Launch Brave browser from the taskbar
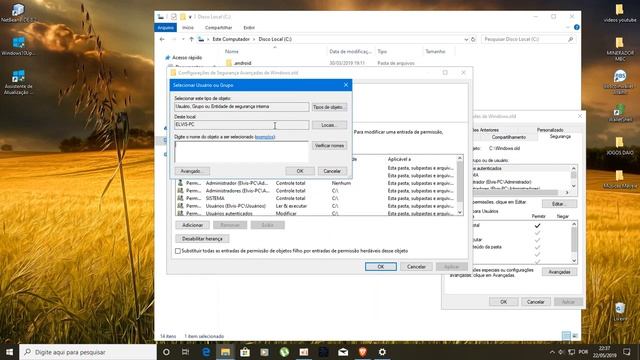The width and height of the screenshot is (640, 360). [x=362, y=352]
